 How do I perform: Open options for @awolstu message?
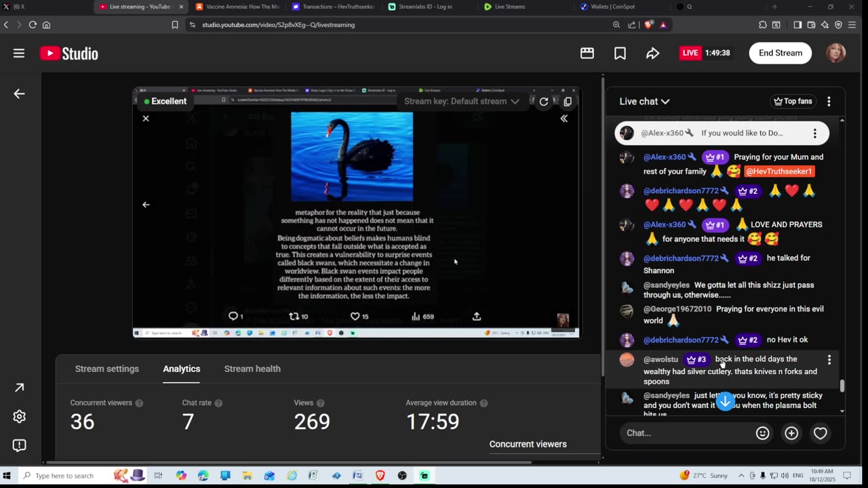[829, 360]
